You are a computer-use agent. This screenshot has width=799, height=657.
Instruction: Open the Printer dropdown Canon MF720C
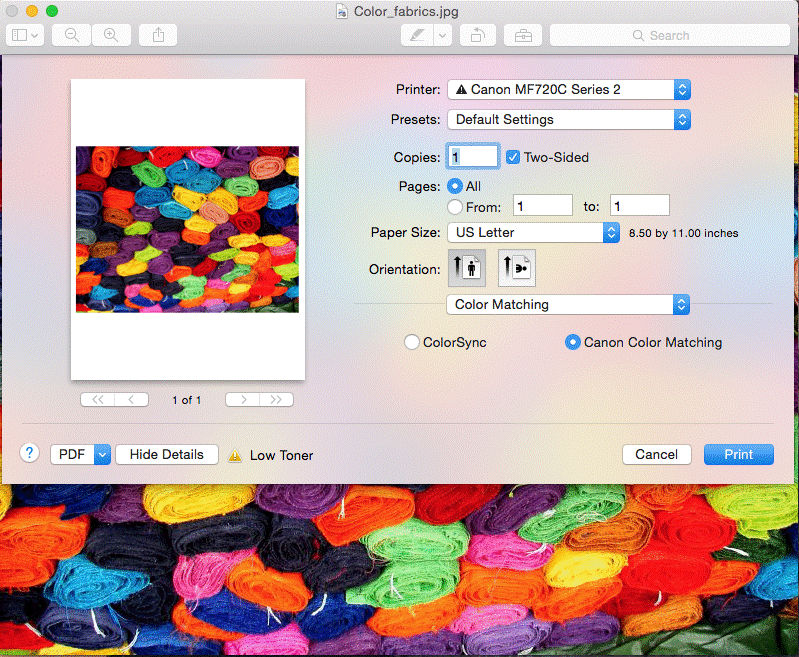[569, 90]
